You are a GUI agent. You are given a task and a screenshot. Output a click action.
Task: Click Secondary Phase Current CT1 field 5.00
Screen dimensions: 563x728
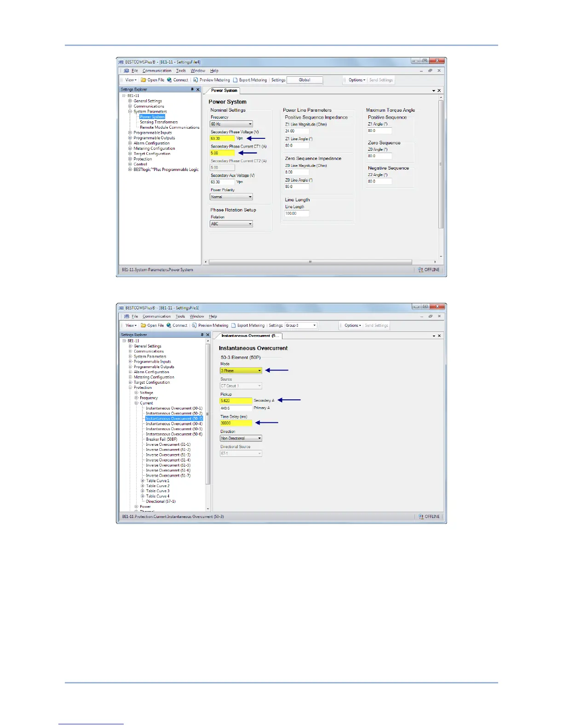click(x=222, y=153)
